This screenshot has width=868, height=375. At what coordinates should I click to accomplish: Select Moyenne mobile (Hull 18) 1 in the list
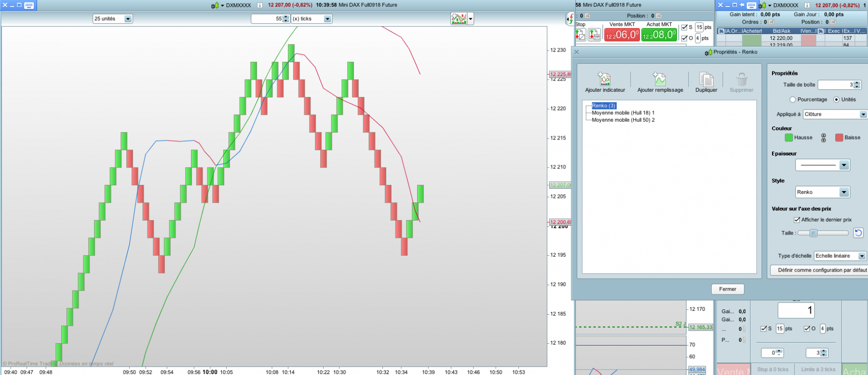(x=623, y=113)
